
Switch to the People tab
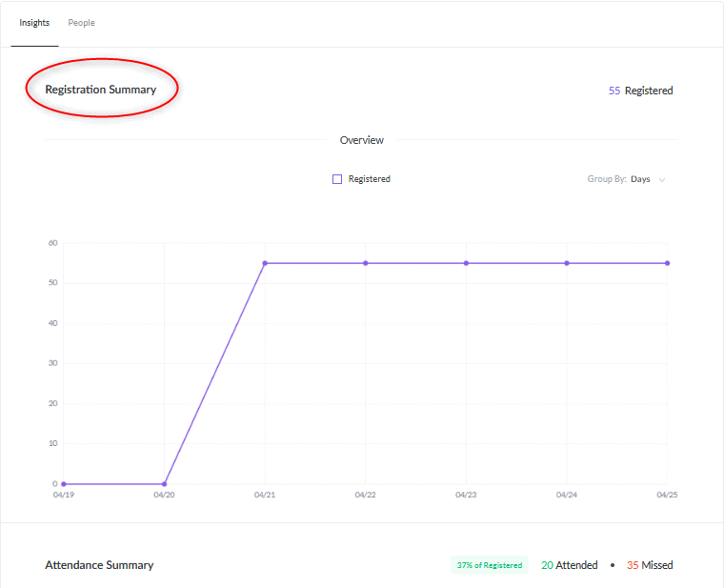click(x=81, y=23)
